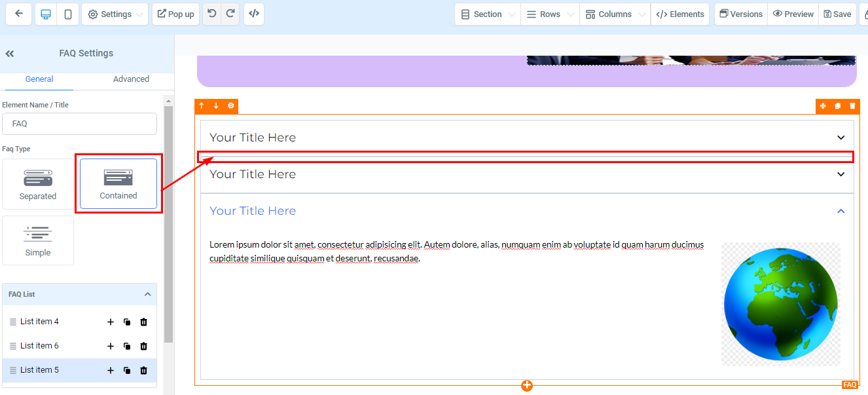Collapse the FAQ List section
Image resolution: width=868 pixels, height=395 pixels.
point(147,295)
